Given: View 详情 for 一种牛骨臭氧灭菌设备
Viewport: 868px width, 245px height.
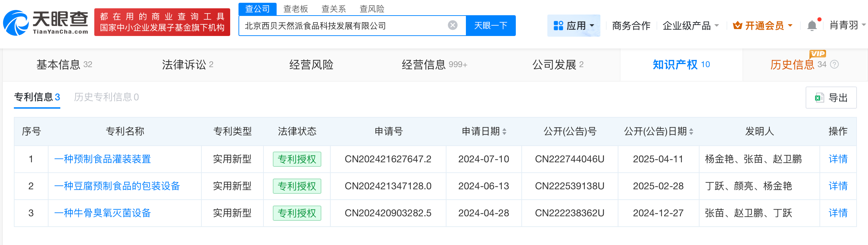Looking at the screenshot, I should (x=838, y=213).
